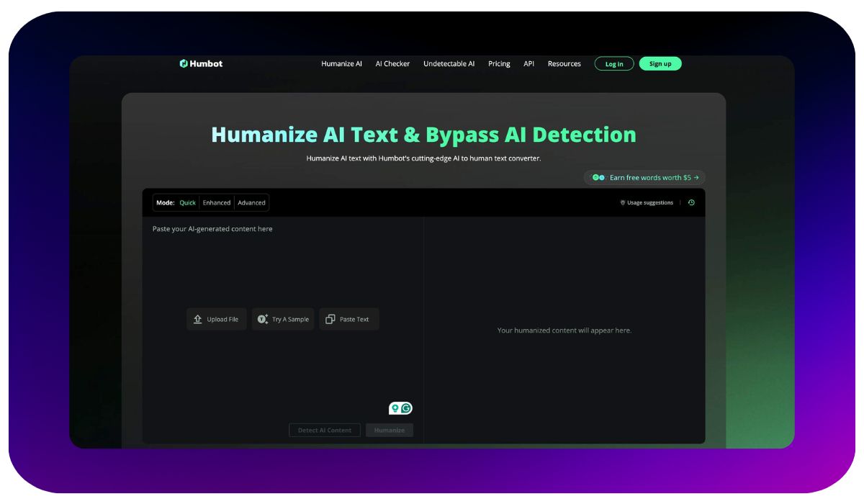This screenshot has height=504, width=864.
Task: Click Detect AI Content button
Action: point(325,430)
